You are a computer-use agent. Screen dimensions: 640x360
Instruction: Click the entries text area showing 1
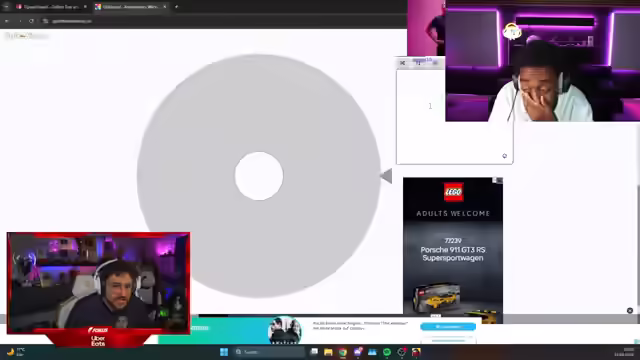[454, 117]
